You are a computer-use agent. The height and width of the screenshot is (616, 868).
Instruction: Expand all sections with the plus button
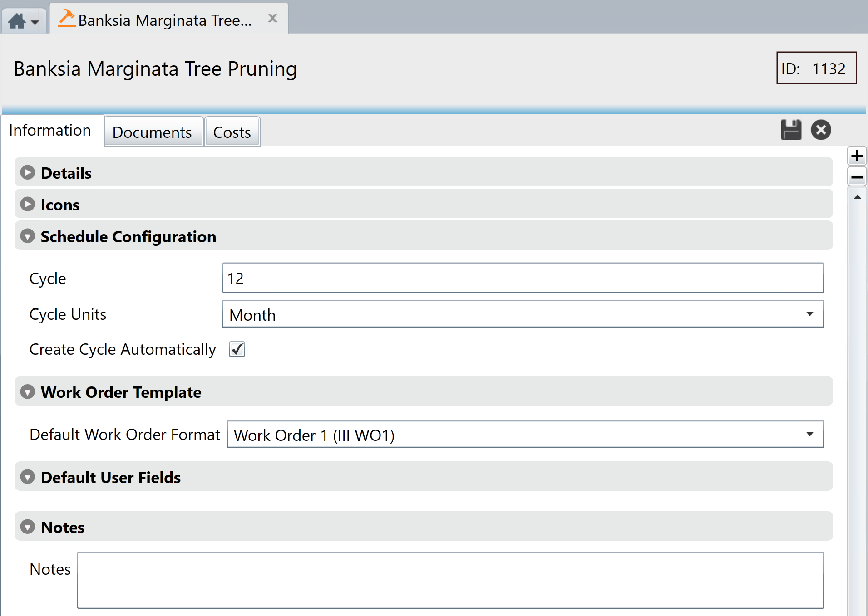[857, 156]
